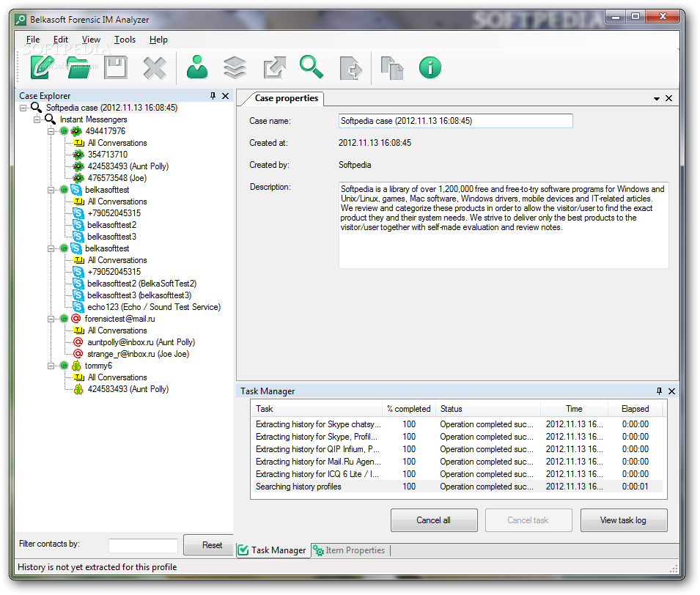
Task: Sort tasks by the Task column header
Action: (x=317, y=409)
